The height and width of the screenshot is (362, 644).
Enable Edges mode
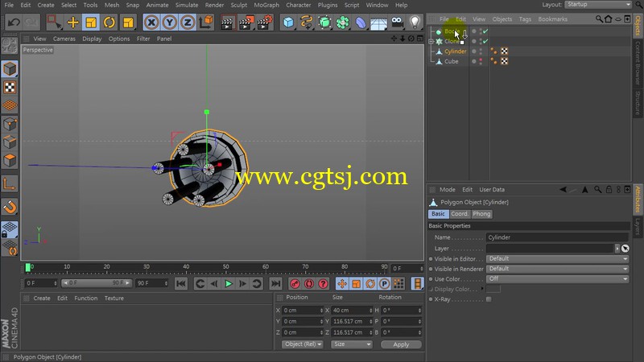click(10, 142)
